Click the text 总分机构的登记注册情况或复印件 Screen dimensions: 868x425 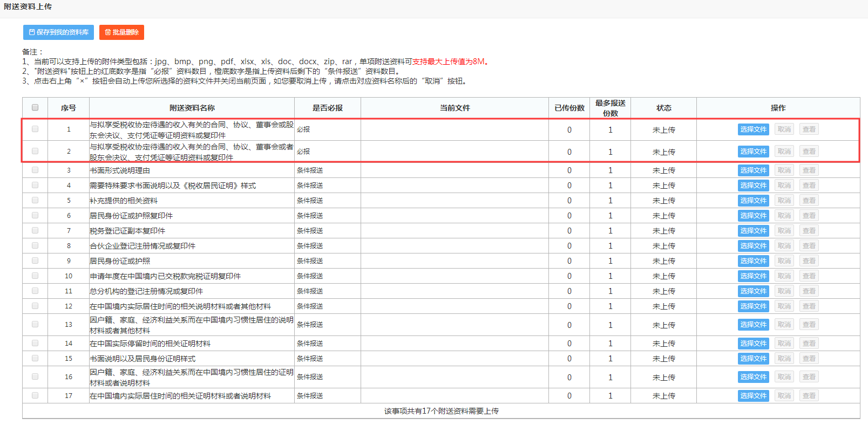point(146,291)
